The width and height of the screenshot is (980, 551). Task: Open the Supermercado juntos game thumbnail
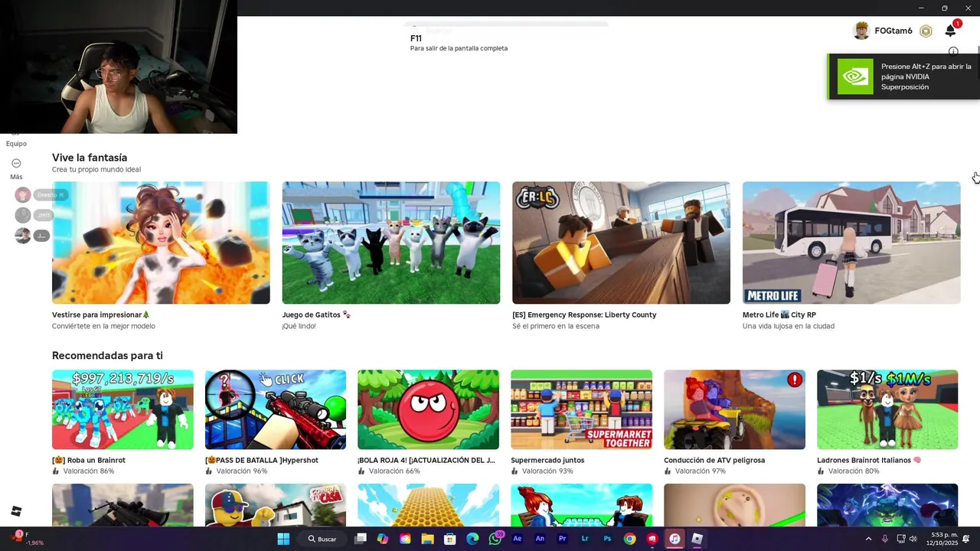tap(581, 409)
